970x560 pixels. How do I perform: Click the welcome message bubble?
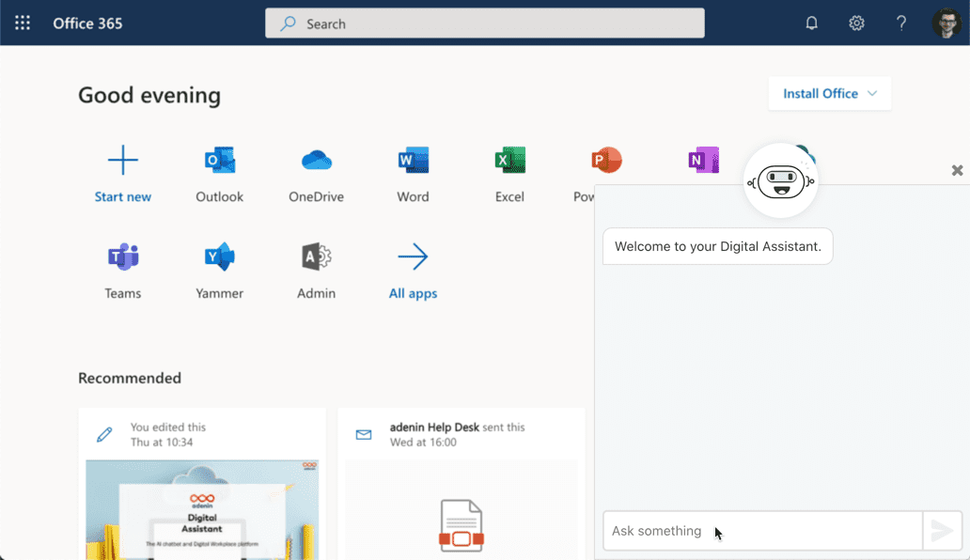click(717, 246)
